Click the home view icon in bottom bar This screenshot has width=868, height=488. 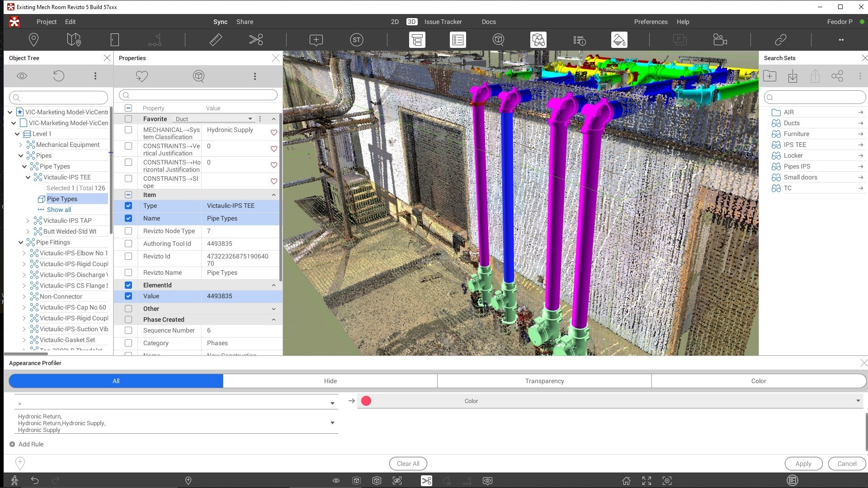pos(626,481)
